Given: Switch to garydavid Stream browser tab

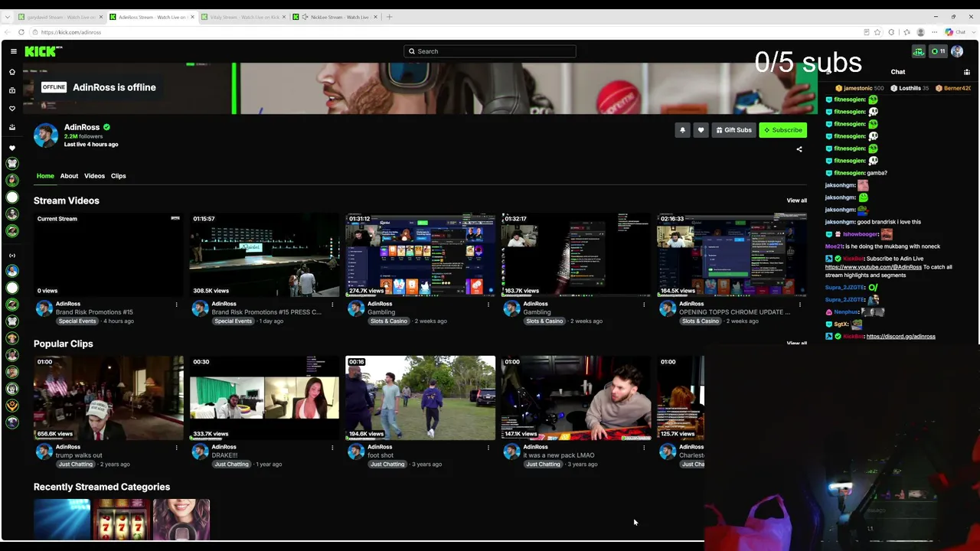Looking at the screenshot, I should tap(61, 17).
